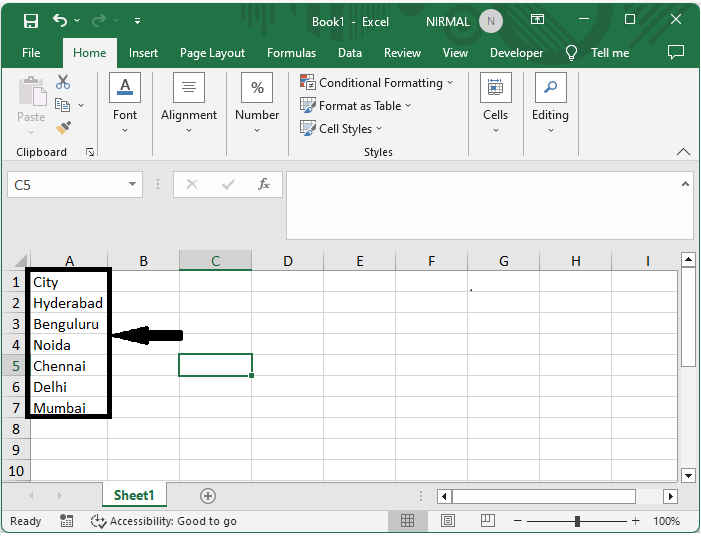Screen dimensions: 701x536
Task: Switch to the View tab
Action: (x=455, y=53)
